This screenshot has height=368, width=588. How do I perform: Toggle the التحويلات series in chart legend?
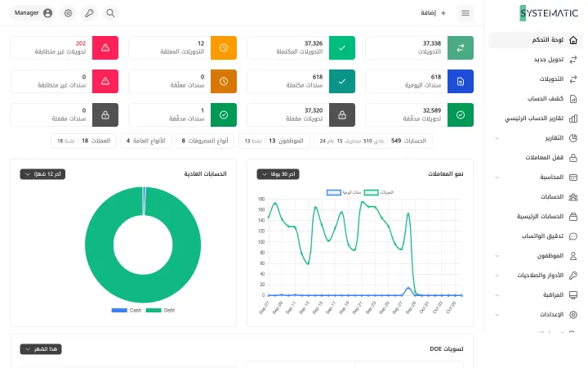coord(379,192)
